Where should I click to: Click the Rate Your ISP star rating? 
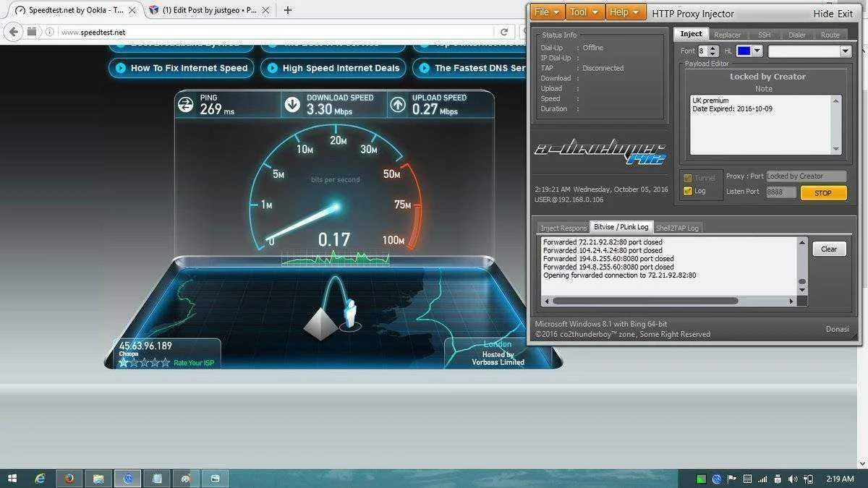coord(145,362)
